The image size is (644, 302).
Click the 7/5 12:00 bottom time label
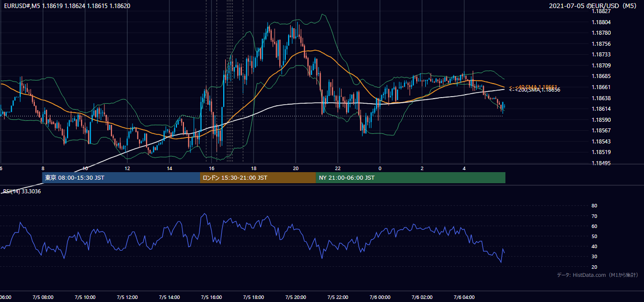click(127, 297)
